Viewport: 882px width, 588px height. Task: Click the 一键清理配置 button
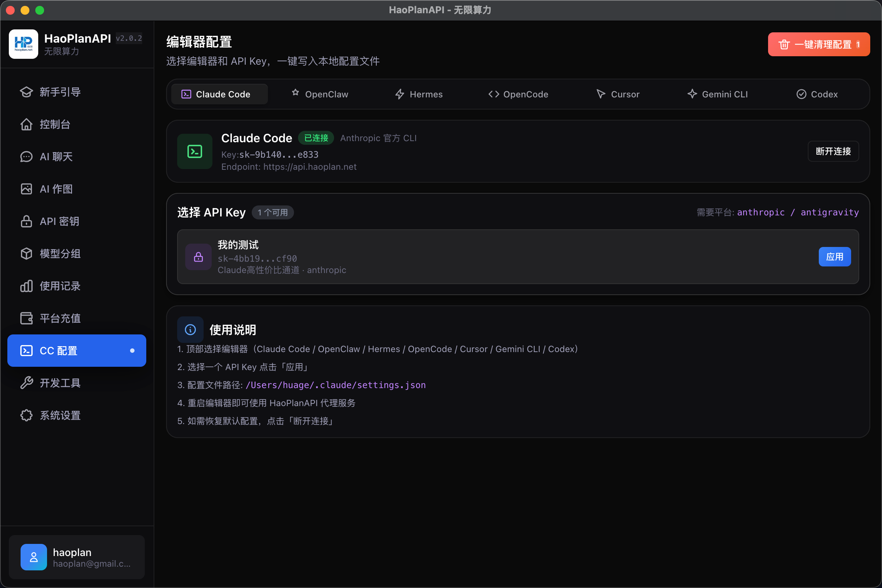pos(819,44)
